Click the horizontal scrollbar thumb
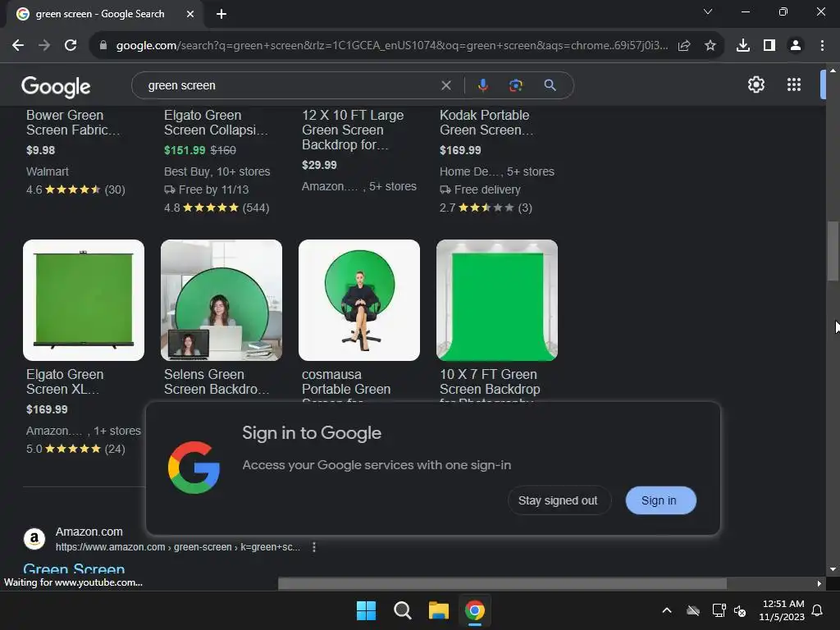Viewport: 840px width, 630px height. [503, 583]
